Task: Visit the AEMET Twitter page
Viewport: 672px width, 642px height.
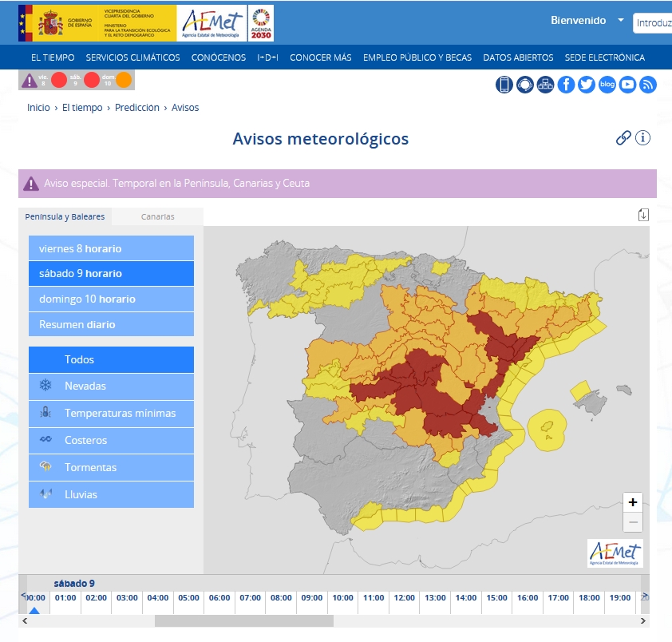Action: point(587,85)
